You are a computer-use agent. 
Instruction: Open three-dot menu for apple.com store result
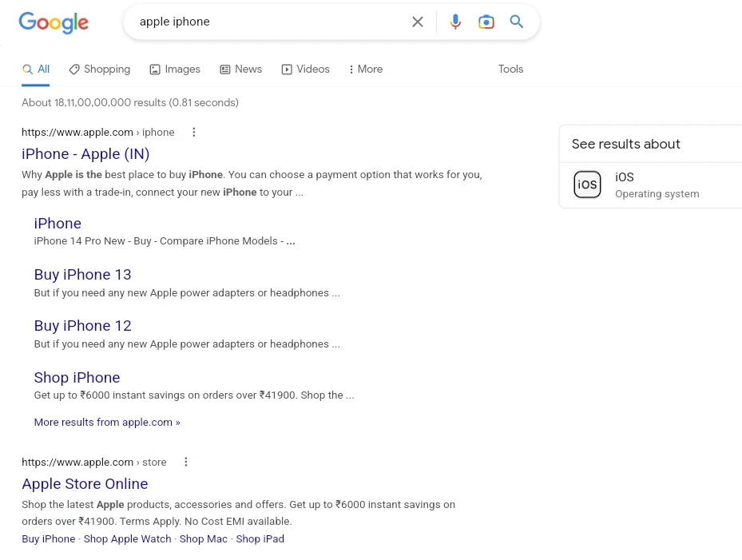click(186, 462)
